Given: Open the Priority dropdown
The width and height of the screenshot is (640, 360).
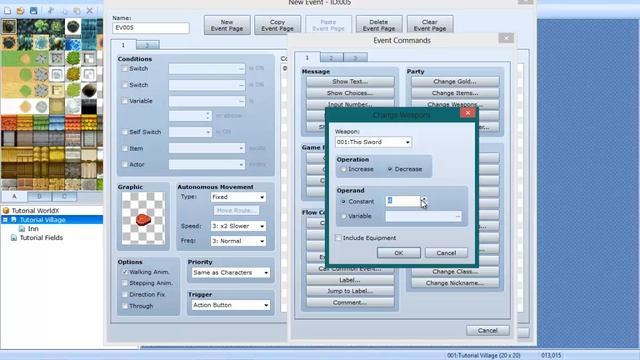Looking at the screenshot, I should coord(231,272).
